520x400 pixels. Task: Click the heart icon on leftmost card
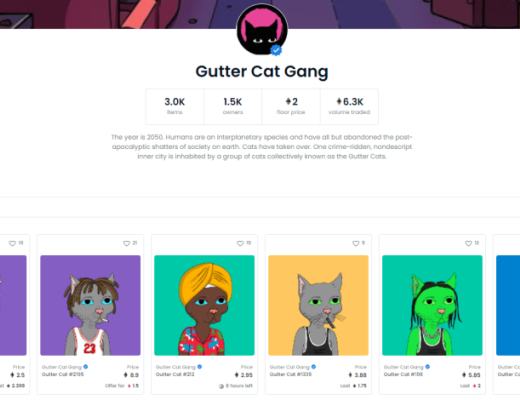(12, 243)
